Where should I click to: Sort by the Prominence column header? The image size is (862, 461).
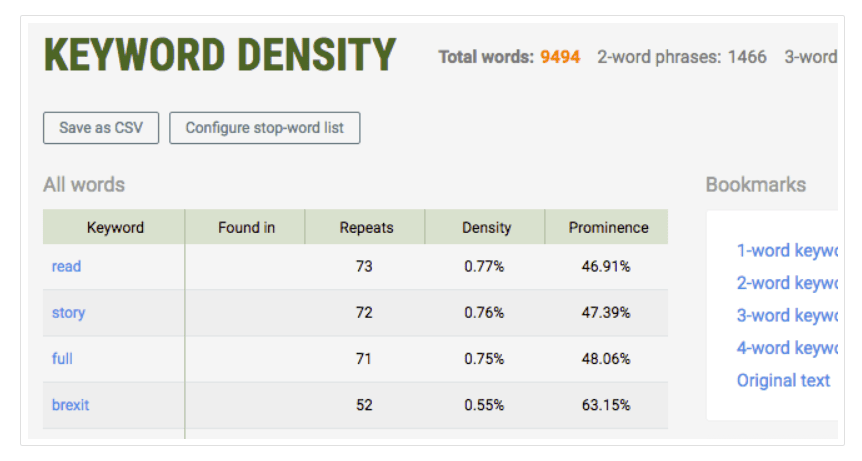coord(607,227)
